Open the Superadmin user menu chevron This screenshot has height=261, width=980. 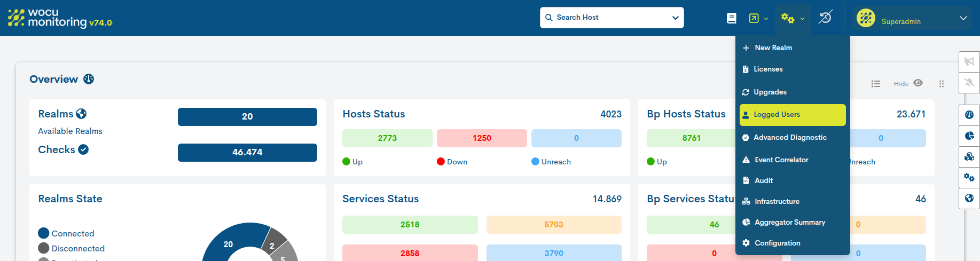(963, 18)
